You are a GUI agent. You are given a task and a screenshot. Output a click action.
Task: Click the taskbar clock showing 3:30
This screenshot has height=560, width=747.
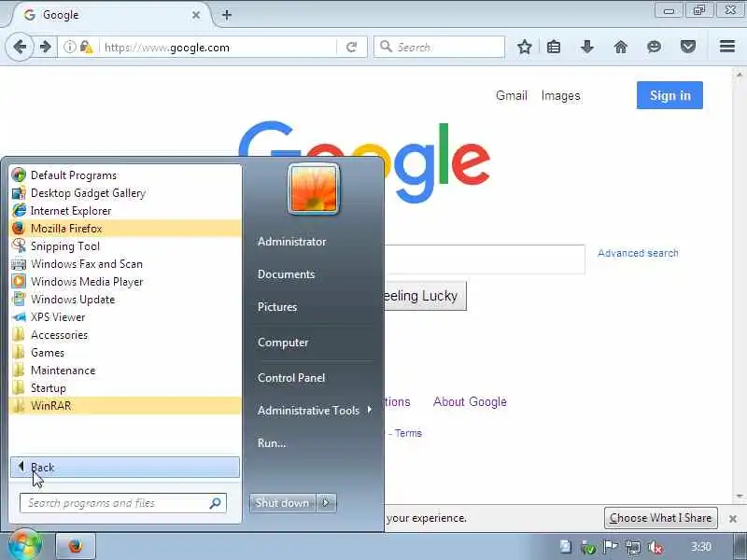(701, 546)
